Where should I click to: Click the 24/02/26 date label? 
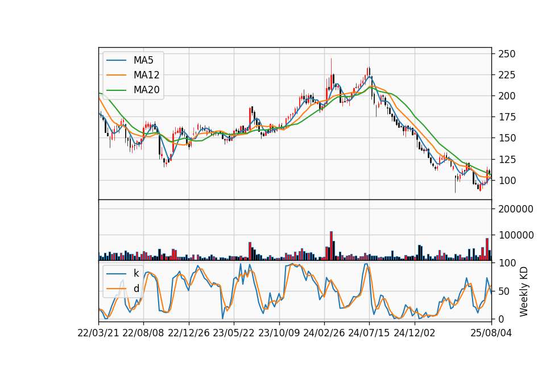click(324, 333)
